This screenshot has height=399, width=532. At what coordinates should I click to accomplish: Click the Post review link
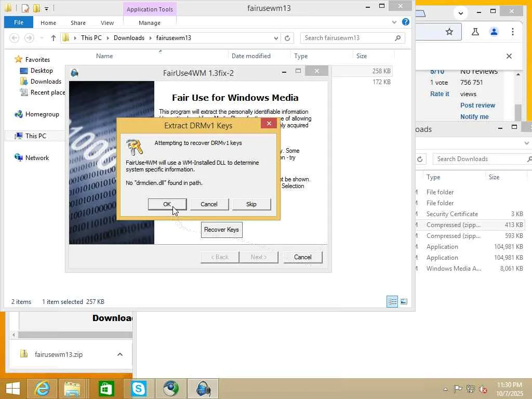coord(477,105)
